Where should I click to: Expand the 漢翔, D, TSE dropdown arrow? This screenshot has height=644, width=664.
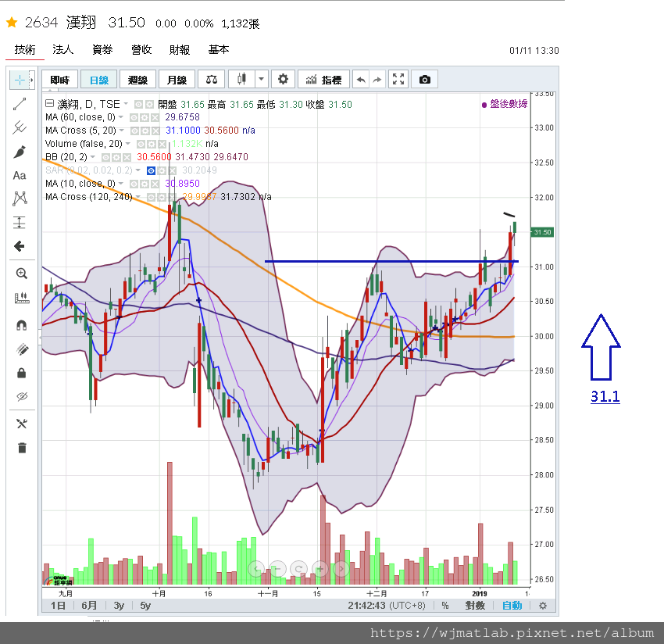pos(126,104)
